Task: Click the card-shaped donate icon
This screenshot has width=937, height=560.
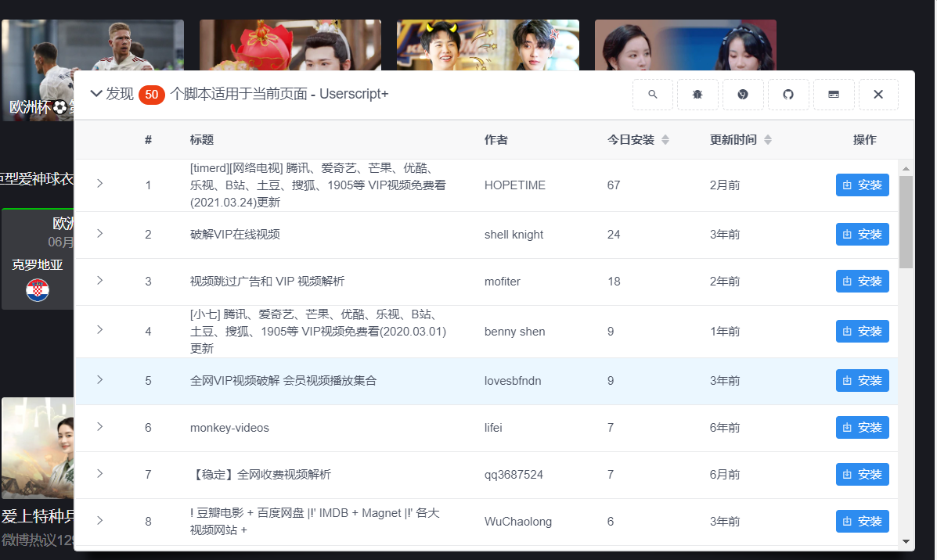Action: [834, 95]
